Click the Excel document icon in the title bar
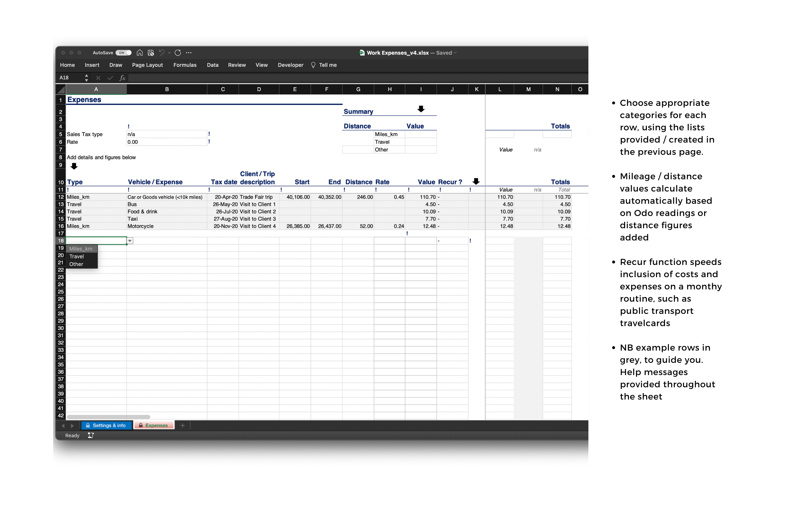Image resolution: width=798 pixels, height=532 pixels. (362, 53)
